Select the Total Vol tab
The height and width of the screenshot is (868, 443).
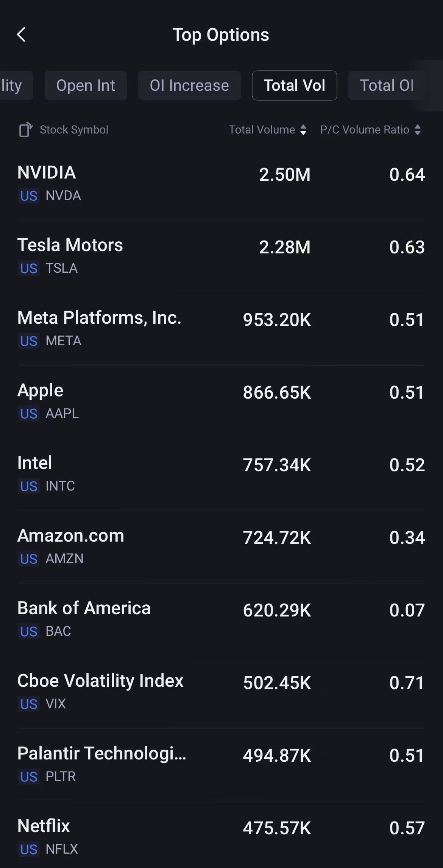point(294,85)
